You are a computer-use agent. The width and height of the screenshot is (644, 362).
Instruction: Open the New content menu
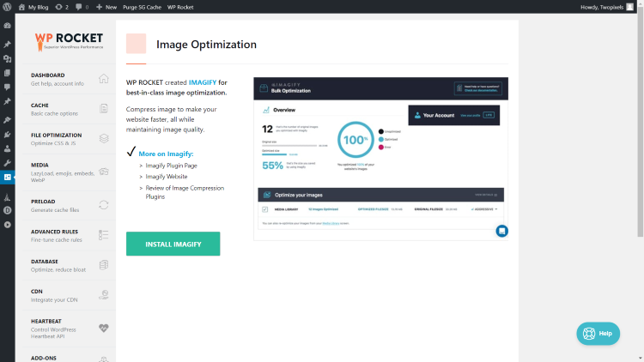coord(106,7)
